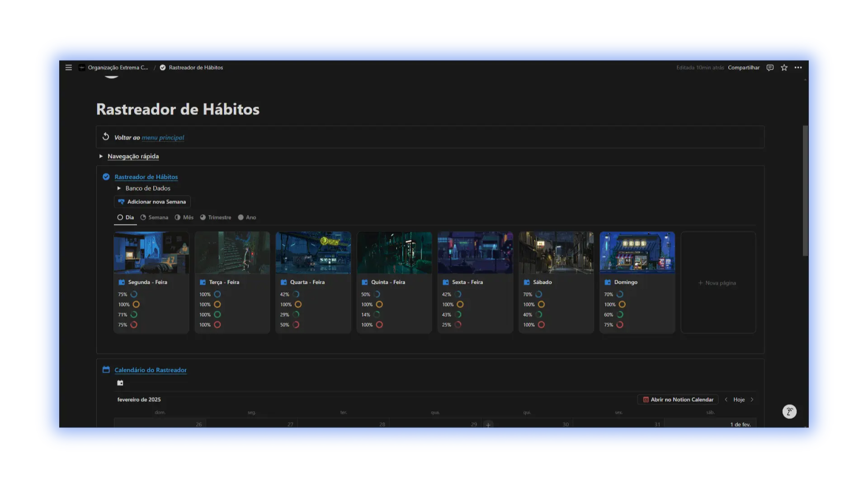Click the Notion AI assistant floating button

click(789, 411)
